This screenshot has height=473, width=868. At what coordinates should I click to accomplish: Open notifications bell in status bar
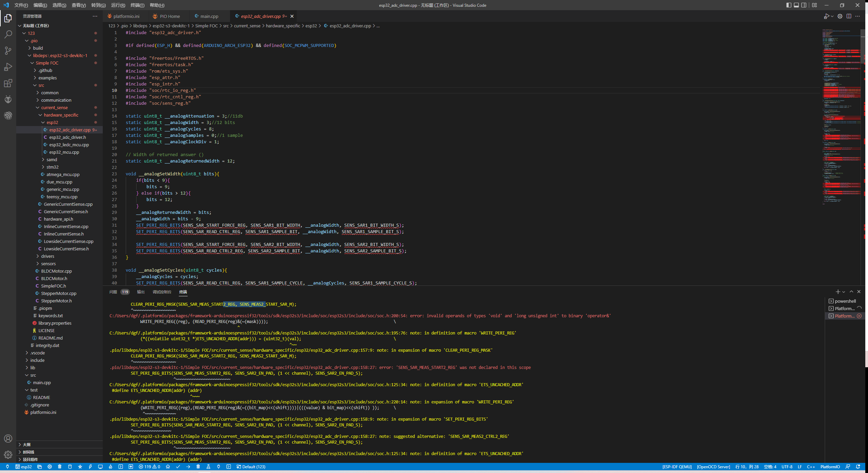click(x=858, y=467)
